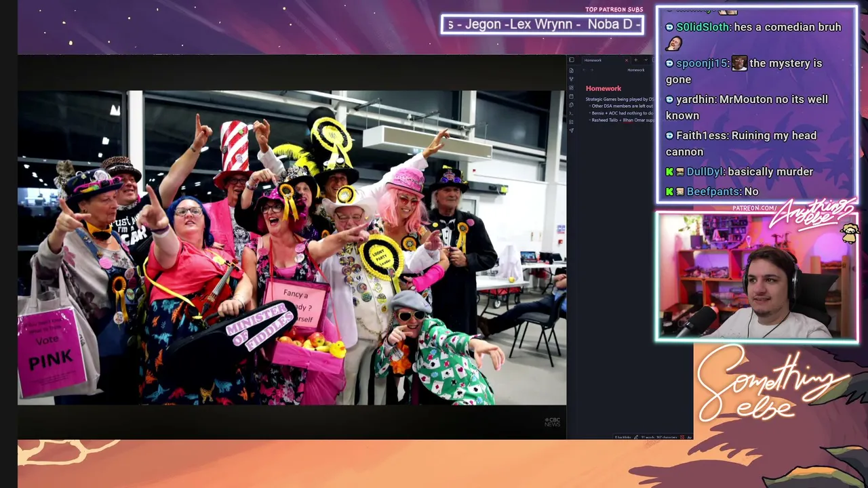
Task: Toggle the left sidebar in the notes app
Action: pos(571,60)
